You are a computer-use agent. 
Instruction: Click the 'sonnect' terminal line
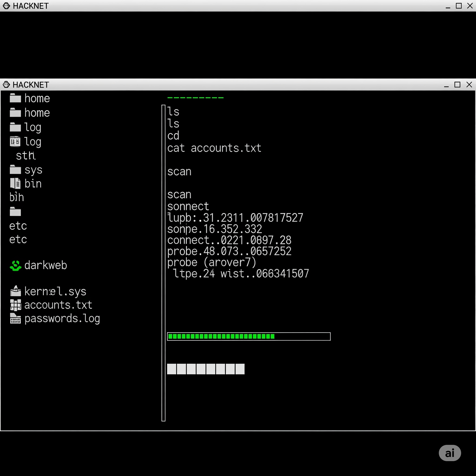coord(188,206)
